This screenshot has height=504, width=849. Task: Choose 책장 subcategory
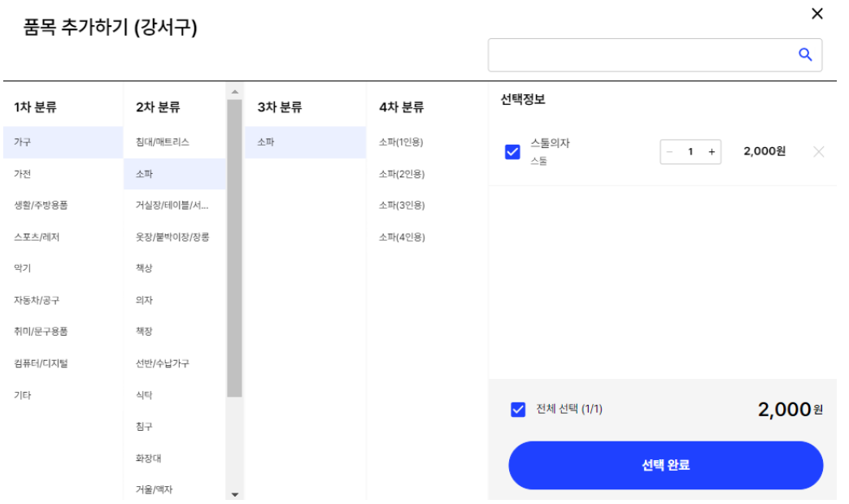(175, 332)
